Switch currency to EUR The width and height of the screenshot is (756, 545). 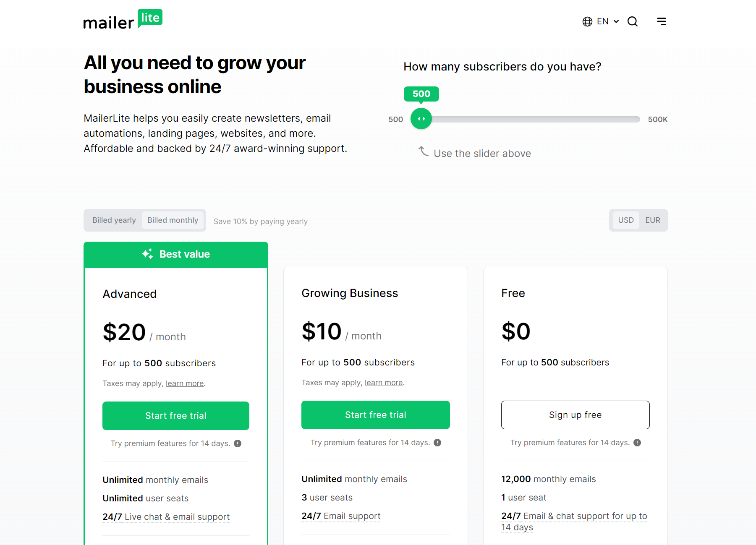(653, 220)
